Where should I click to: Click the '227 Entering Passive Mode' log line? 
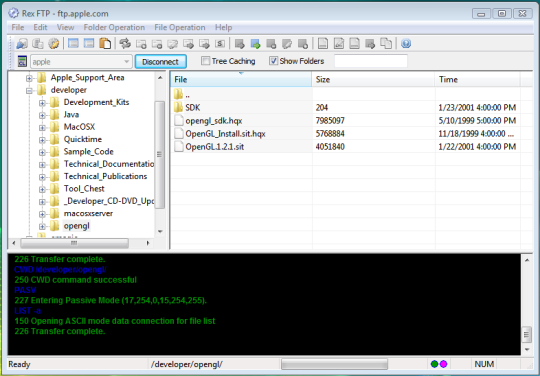(x=111, y=301)
